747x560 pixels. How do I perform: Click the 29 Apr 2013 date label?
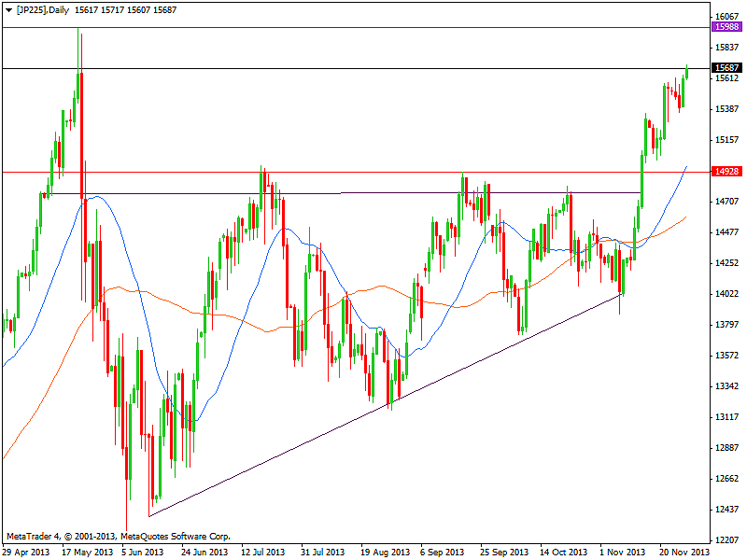click(x=27, y=551)
